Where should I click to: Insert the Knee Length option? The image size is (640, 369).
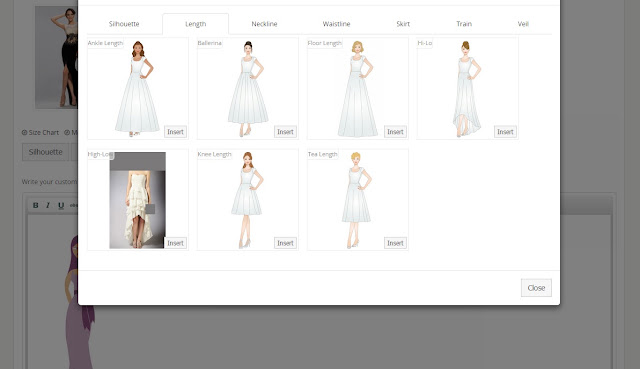click(x=285, y=243)
